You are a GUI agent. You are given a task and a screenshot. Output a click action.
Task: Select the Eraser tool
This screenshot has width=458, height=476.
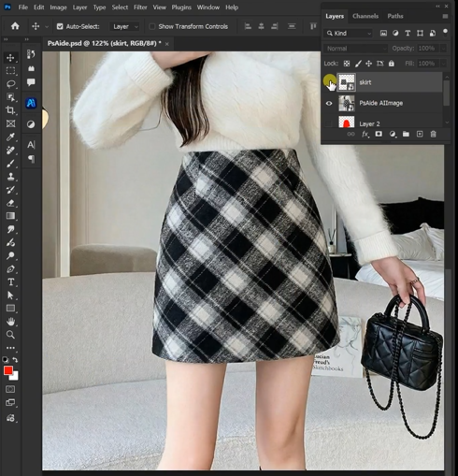(x=10, y=203)
